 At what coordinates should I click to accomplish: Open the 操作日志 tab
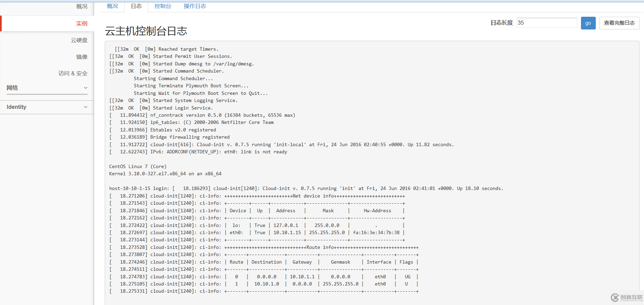tap(195, 6)
